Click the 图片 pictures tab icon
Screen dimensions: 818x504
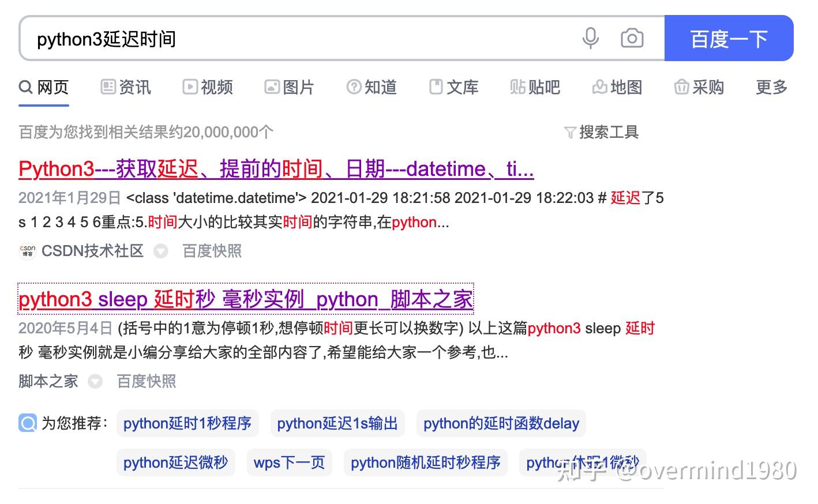pyautogui.click(x=272, y=86)
